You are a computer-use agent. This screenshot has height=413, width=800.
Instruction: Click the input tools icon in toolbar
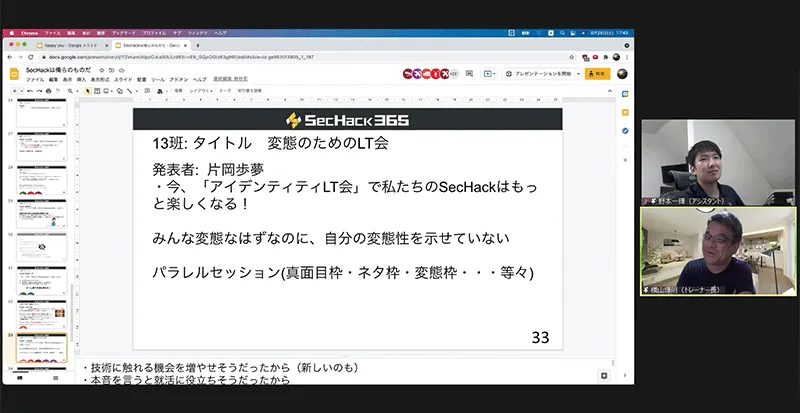(159, 91)
